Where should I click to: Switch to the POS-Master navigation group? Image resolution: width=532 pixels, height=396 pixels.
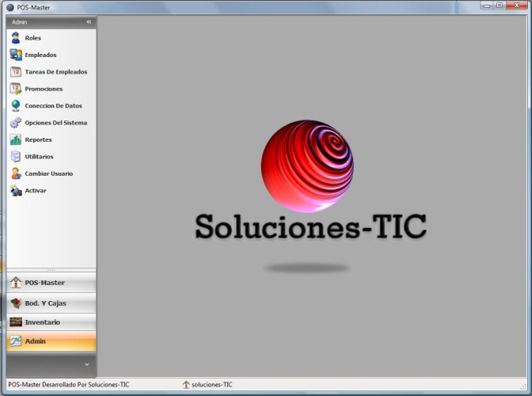coord(51,283)
